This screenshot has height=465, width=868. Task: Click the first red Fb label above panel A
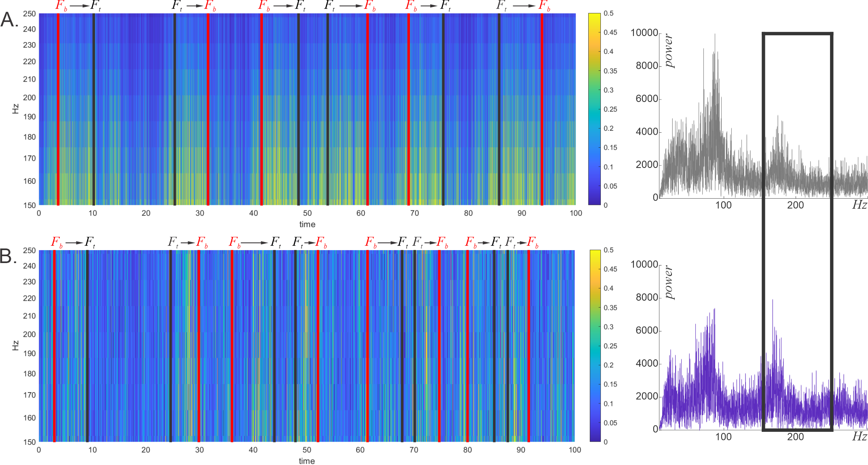tap(61, 6)
